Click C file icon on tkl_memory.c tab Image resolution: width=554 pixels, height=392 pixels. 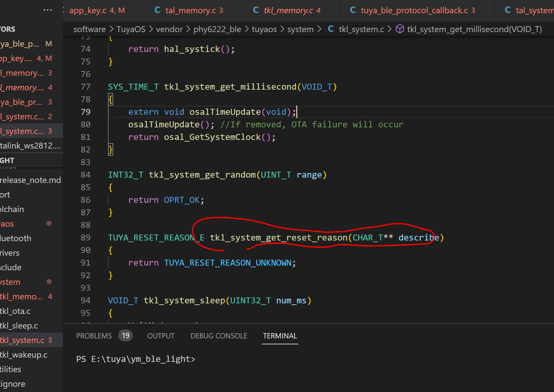tap(256, 10)
